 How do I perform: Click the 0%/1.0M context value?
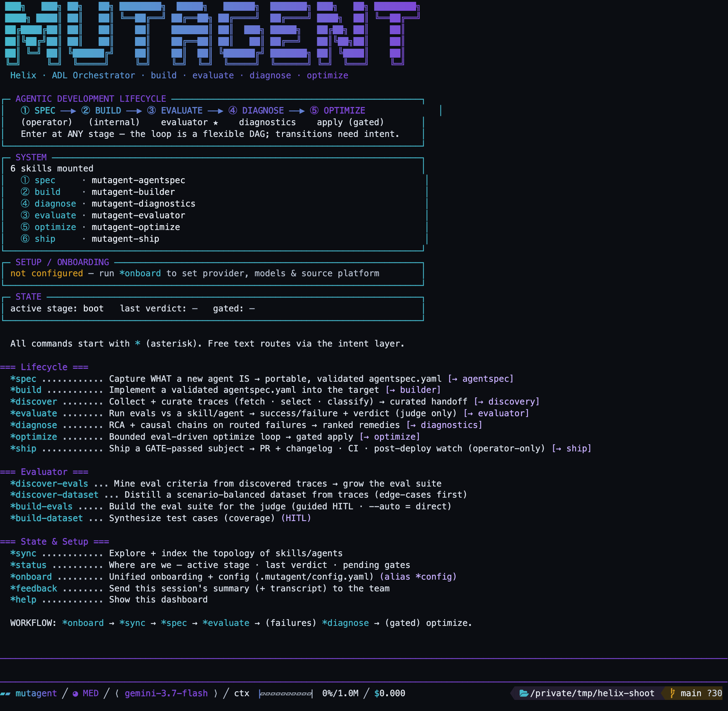340,693
